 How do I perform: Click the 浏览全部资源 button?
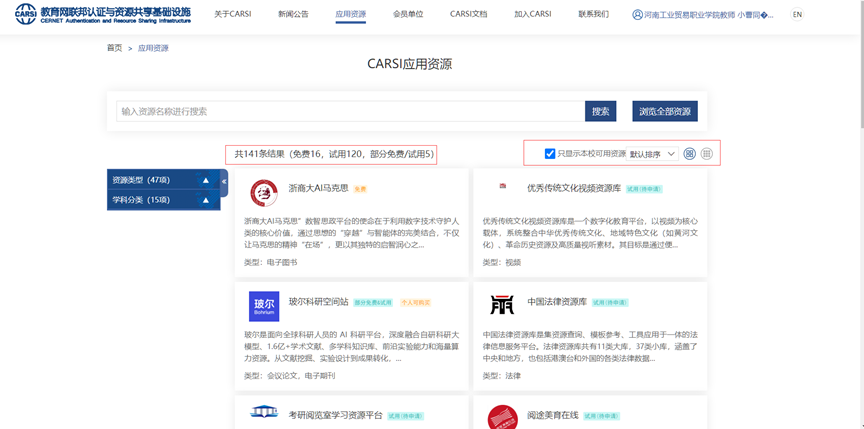coord(665,111)
